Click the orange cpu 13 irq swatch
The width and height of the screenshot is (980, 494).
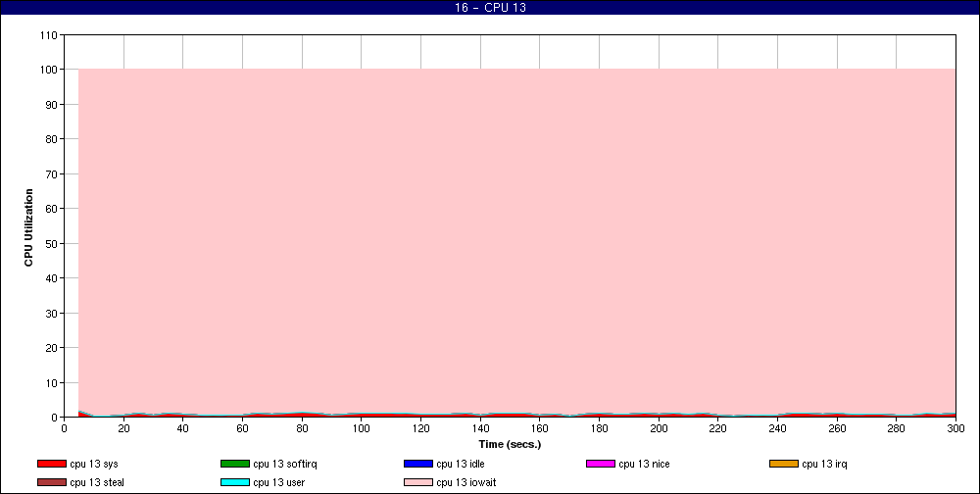tap(784, 464)
